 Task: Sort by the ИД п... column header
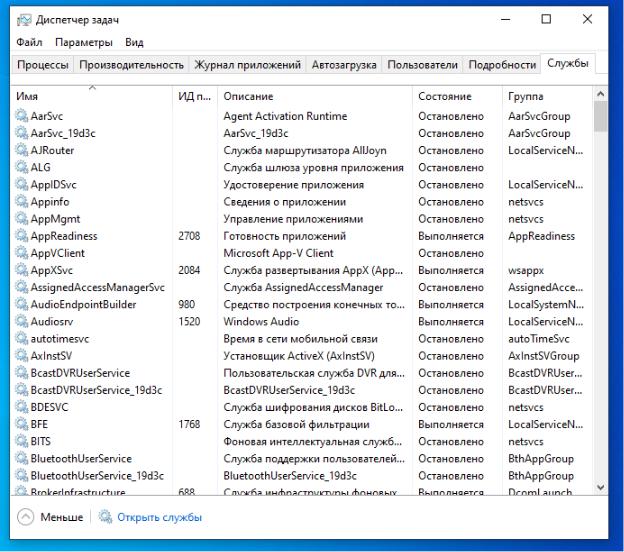point(195,96)
